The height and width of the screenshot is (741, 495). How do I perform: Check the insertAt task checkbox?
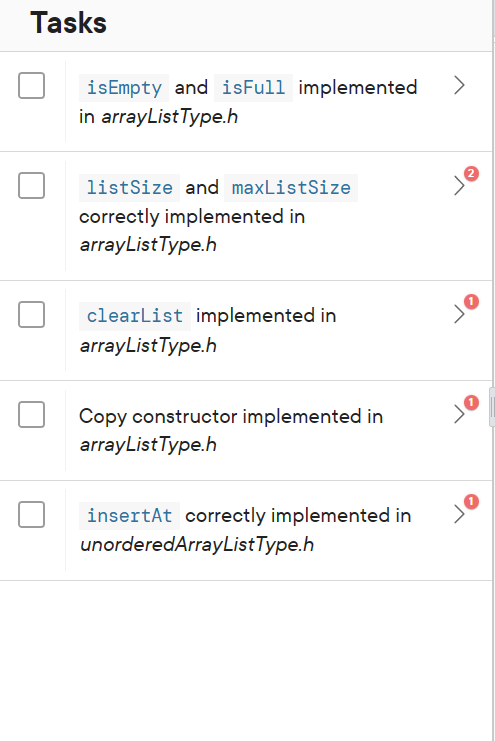pyautogui.click(x=31, y=514)
